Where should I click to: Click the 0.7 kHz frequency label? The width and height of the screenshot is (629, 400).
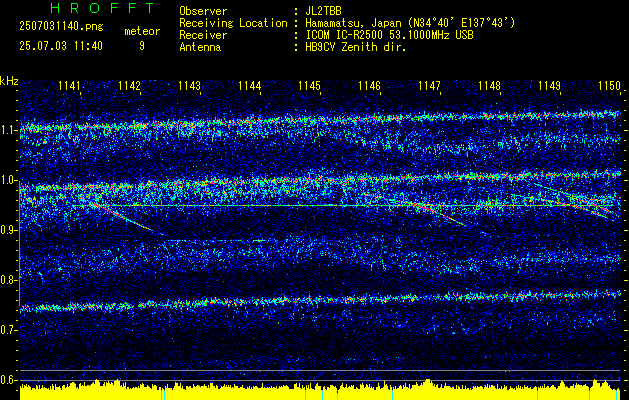tap(8, 330)
